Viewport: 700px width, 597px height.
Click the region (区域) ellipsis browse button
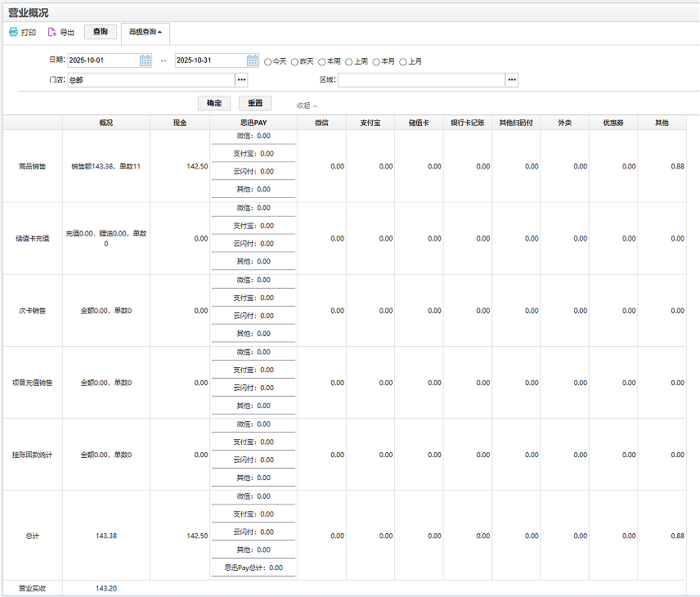[x=512, y=80]
